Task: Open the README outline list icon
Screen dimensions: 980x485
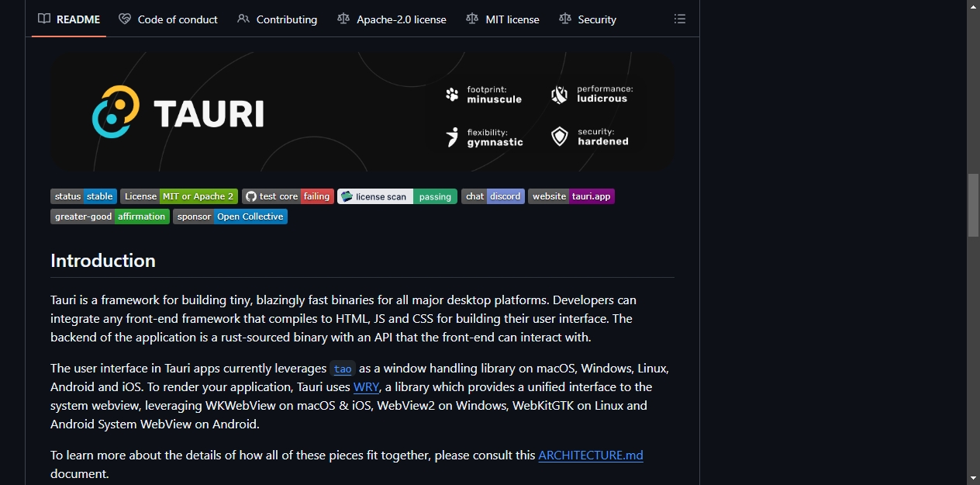Action: click(x=680, y=19)
